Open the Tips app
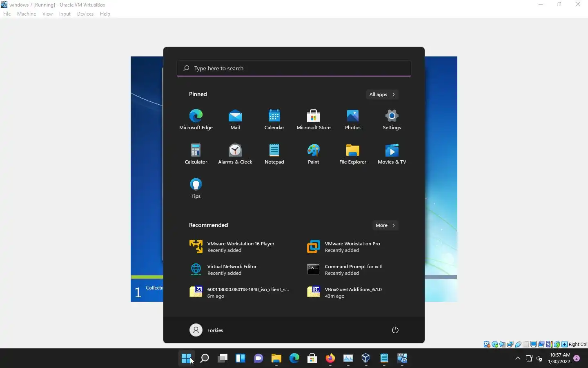The image size is (588, 368). (x=196, y=188)
